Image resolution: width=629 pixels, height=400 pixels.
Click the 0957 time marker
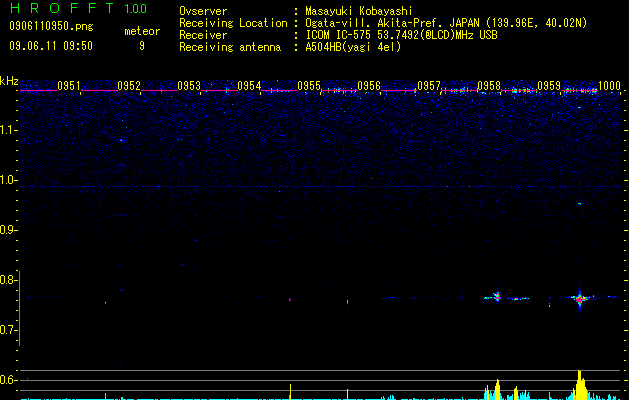[429, 86]
